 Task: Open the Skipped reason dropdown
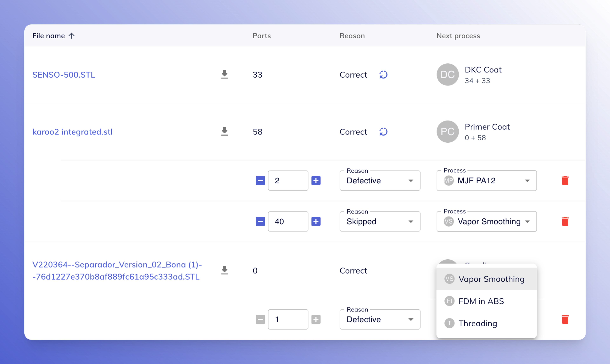click(380, 222)
